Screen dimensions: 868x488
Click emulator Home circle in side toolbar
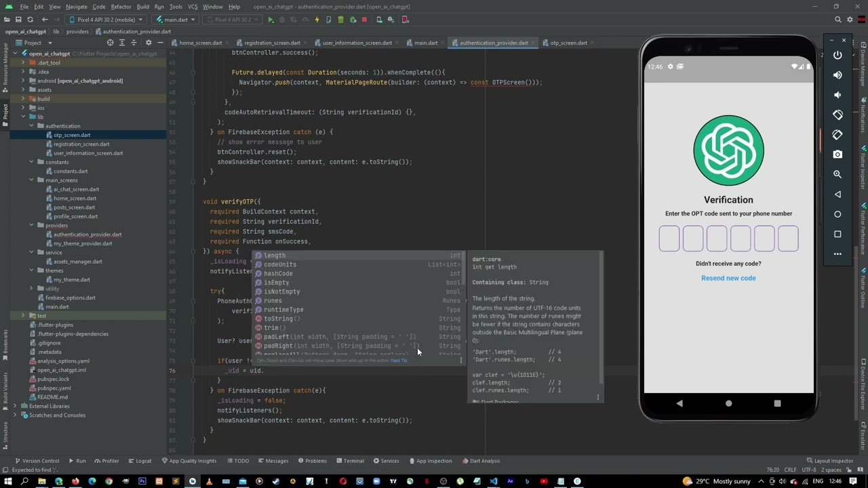pyautogui.click(x=837, y=214)
